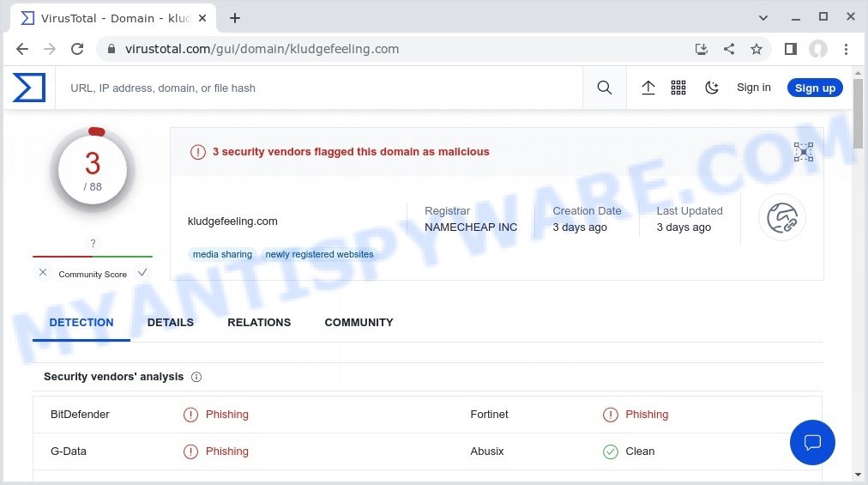The image size is (868, 485).
Task: Click the BitDefender vendor name
Action: tap(80, 415)
